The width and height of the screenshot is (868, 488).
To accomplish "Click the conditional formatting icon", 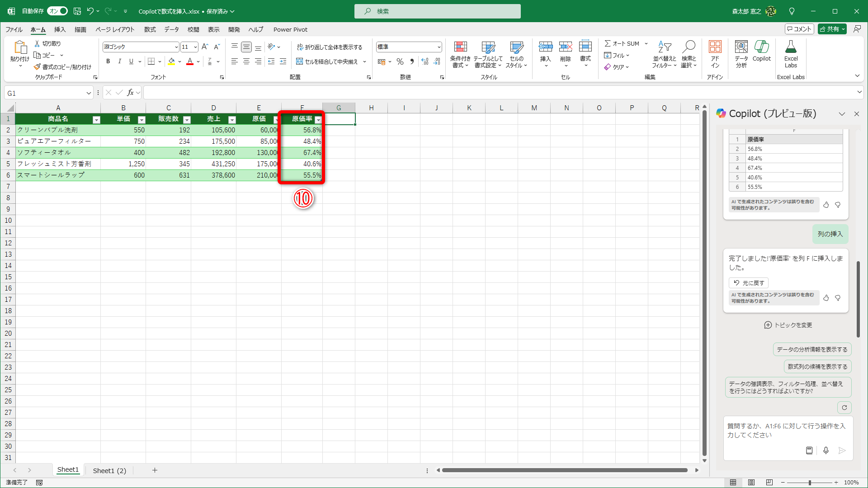I will [x=460, y=47].
